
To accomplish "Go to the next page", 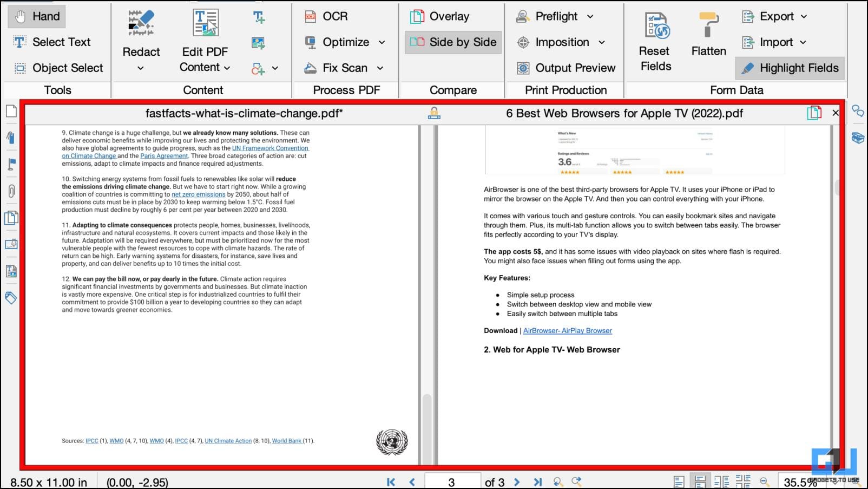I will click(x=516, y=482).
